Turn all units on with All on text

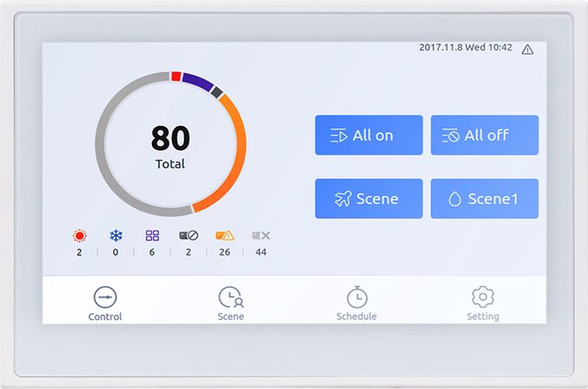[373, 135]
